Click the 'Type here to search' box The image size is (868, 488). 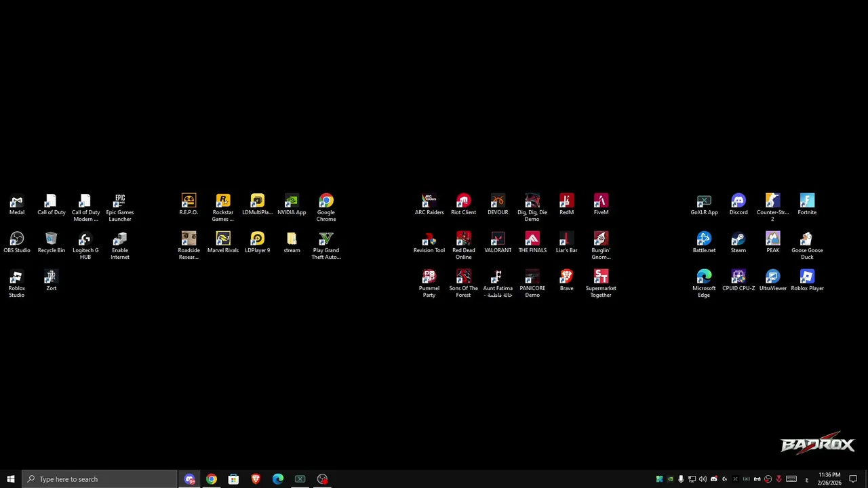pyautogui.click(x=100, y=479)
